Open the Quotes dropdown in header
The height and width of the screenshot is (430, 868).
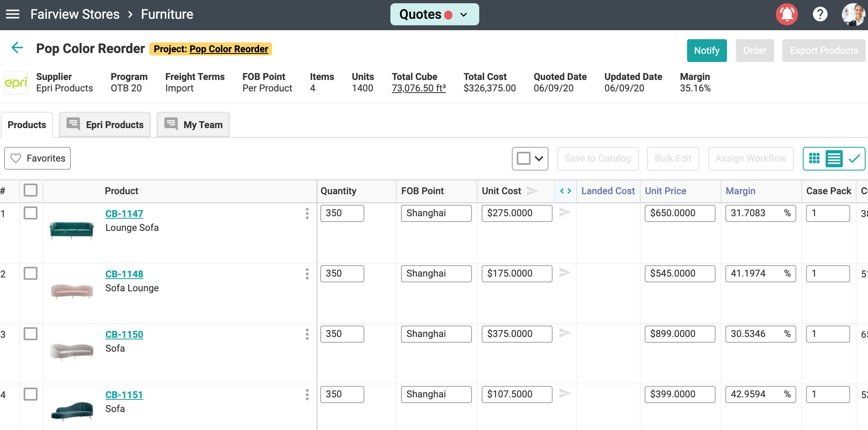click(x=434, y=14)
